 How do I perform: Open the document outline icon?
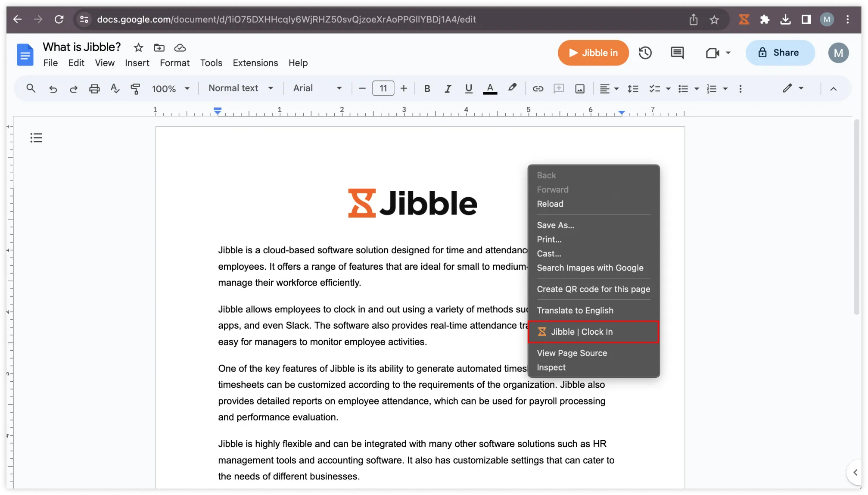[36, 137]
